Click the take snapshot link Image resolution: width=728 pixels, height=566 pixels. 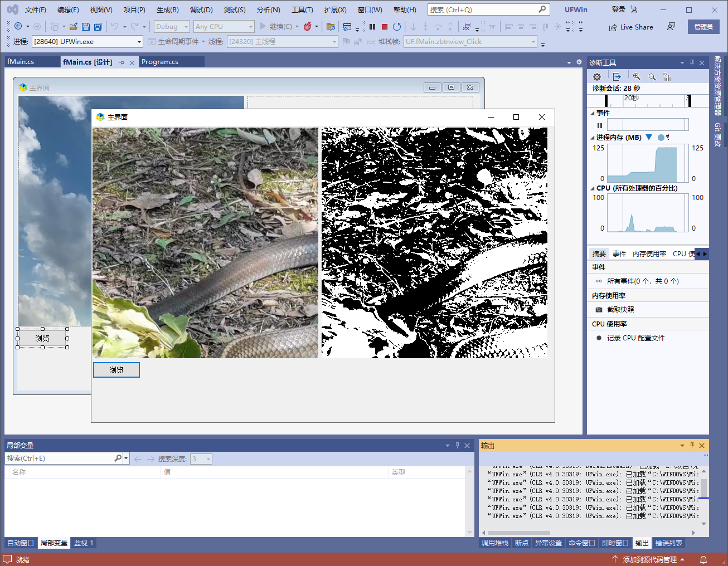tap(620, 310)
